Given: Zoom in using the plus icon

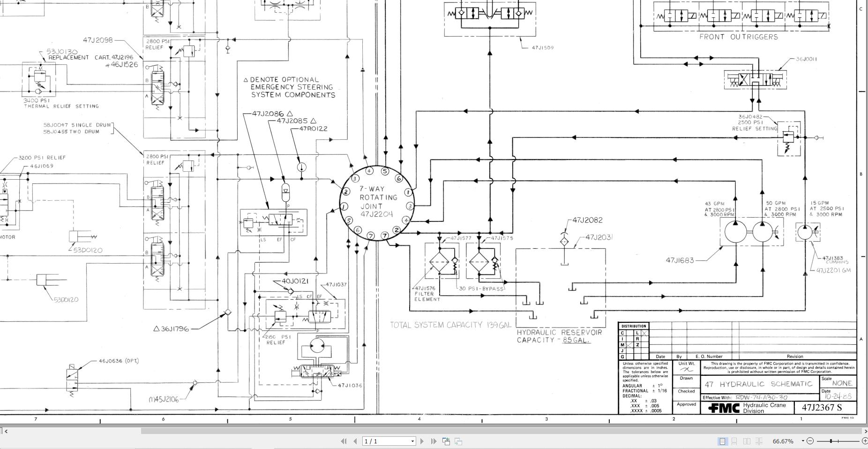Looking at the screenshot, I should [x=865, y=441].
